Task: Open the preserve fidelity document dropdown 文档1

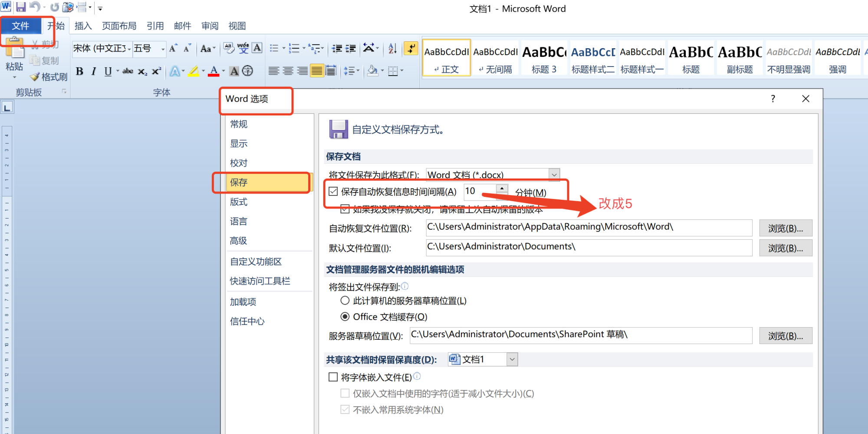Action: [513, 359]
